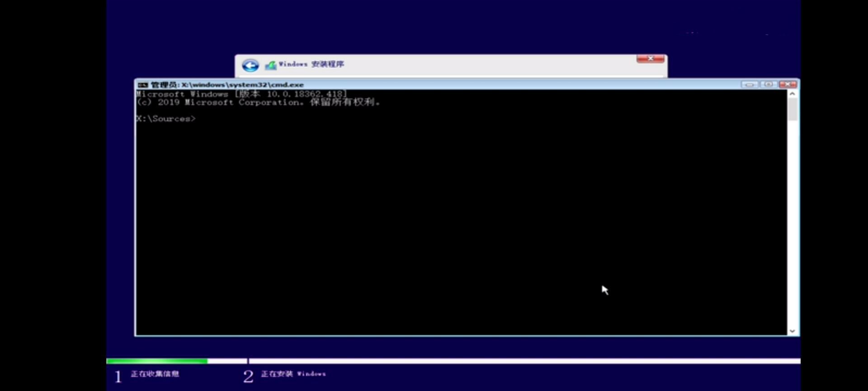Click the green installation progress bar
868x391 pixels.
157,361
